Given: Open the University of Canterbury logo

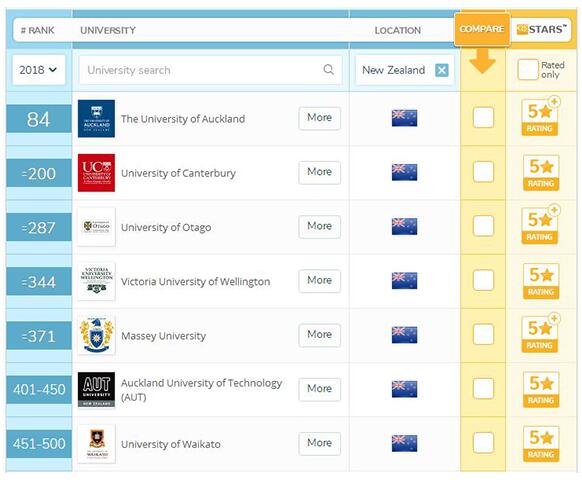Looking at the screenshot, I should (97, 173).
